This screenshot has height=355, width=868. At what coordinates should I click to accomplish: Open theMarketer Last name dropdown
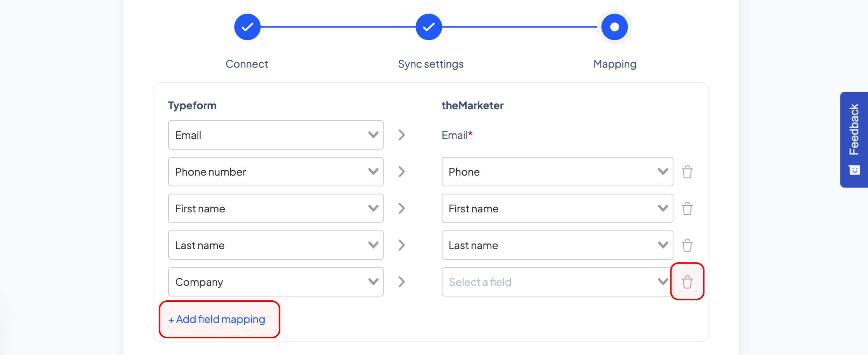(557, 245)
